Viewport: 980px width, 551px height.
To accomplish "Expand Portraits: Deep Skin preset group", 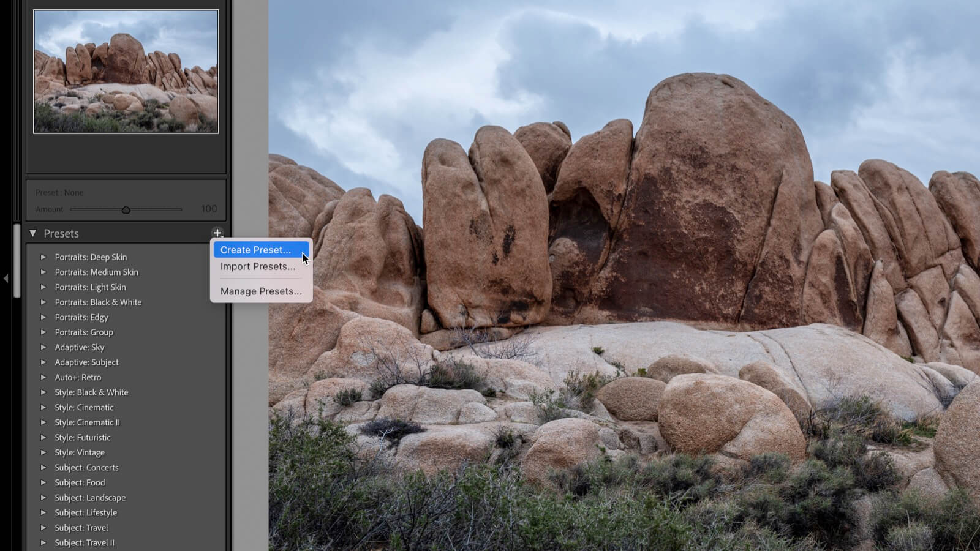I will [x=43, y=257].
